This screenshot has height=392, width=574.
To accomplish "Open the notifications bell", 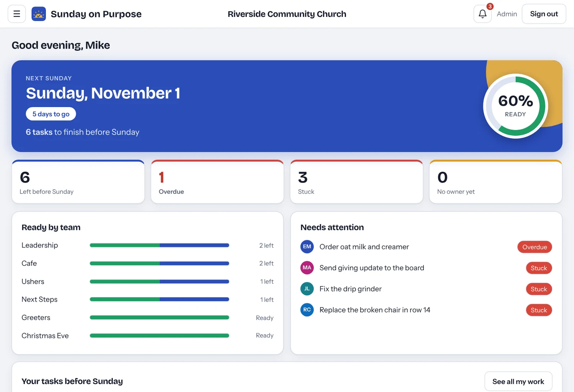I will click(483, 14).
